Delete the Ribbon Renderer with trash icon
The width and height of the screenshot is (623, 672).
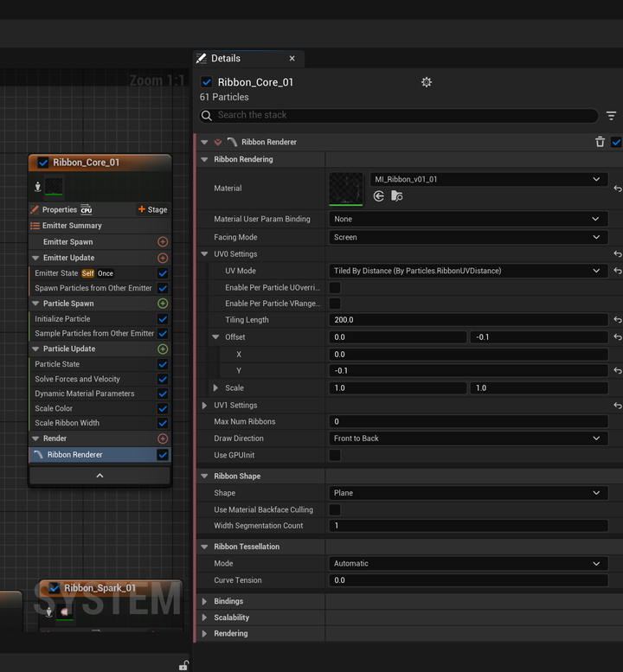tap(600, 142)
